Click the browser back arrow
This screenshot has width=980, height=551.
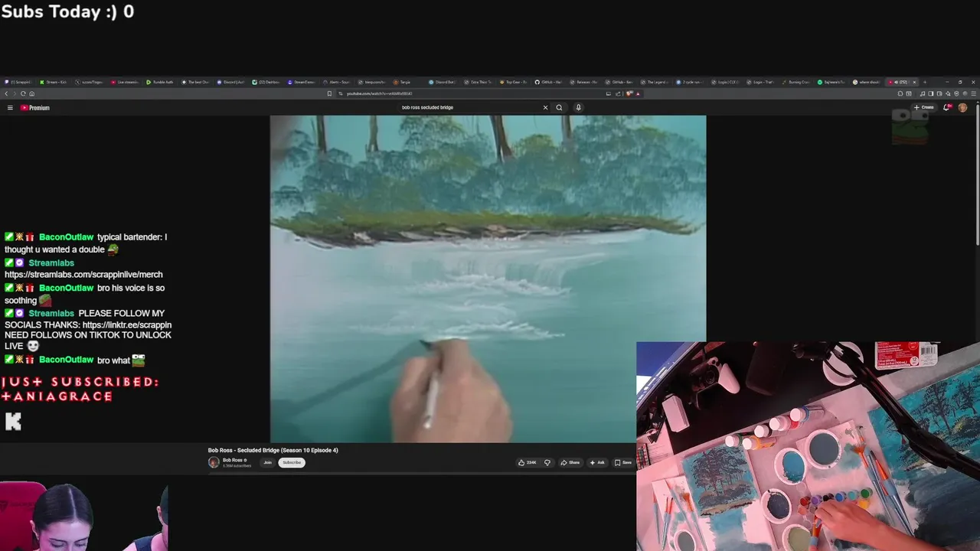(x=6, y=93)
